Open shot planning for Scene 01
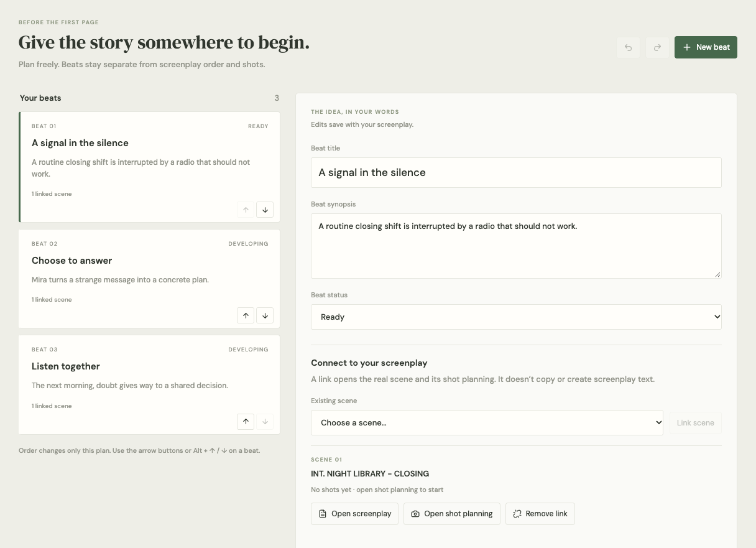The image size is (756, 548). pos(452,514)
